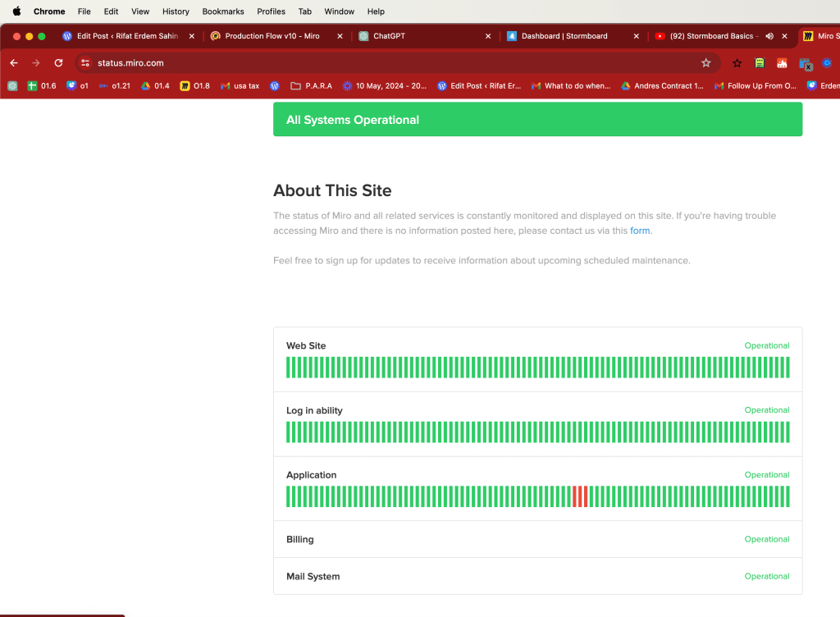Close the Production Flow v10 tab
The image size is (840, 617).
(x=340, y=36)
